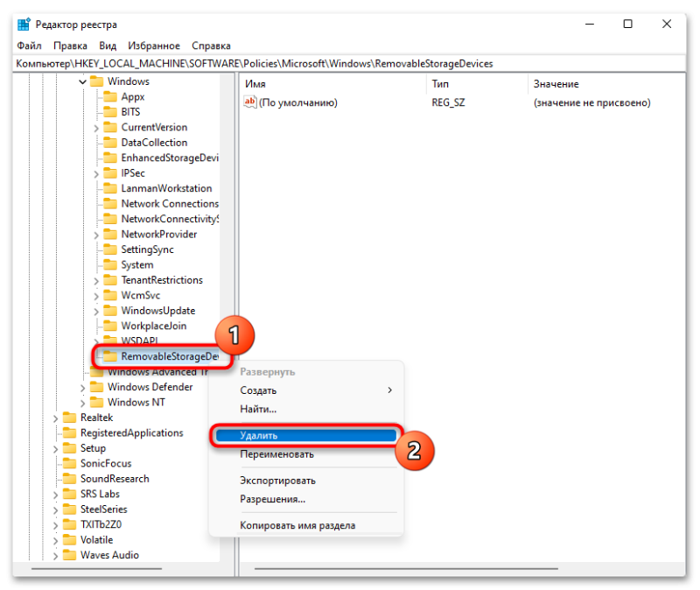Click the registry path address bar

click(x=349, y=63)
